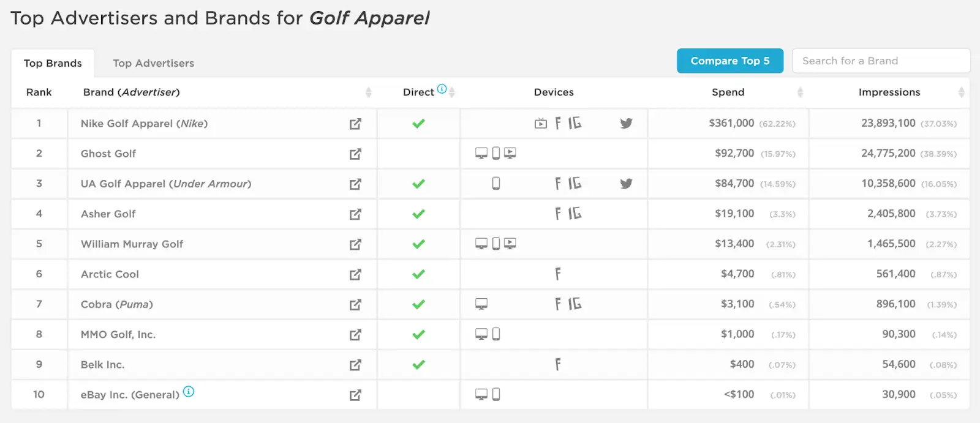Open William Murray Golf's external link
980x423 pixels.
coord(355,244)
